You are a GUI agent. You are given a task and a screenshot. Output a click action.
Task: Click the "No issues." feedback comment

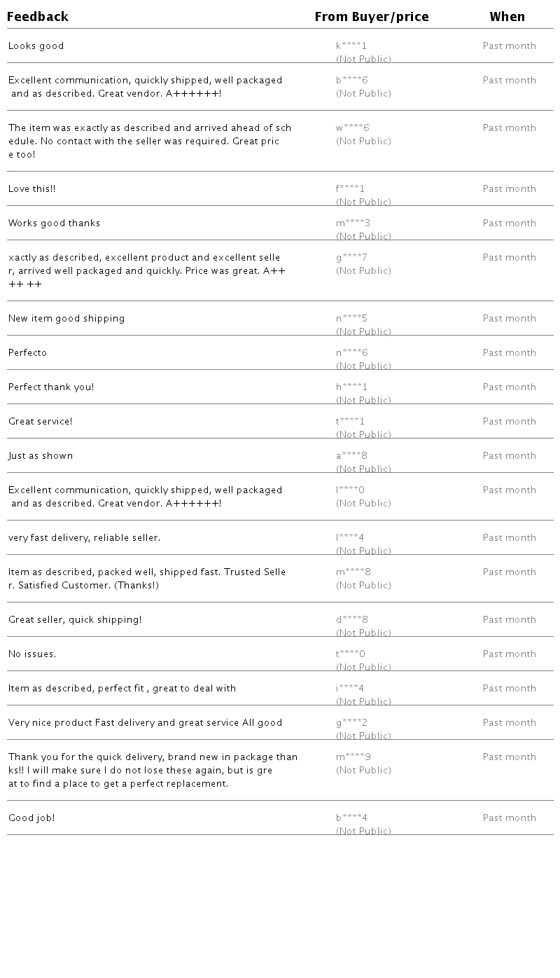(x=32, y=654)
